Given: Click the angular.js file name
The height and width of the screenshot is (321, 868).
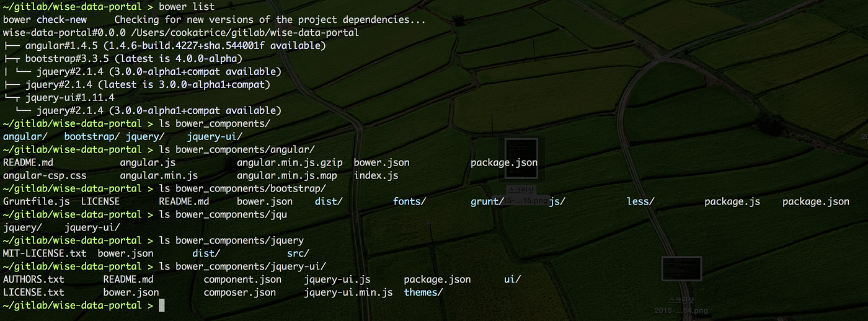Looking at the screenshot, I should [x=148, y=163].
